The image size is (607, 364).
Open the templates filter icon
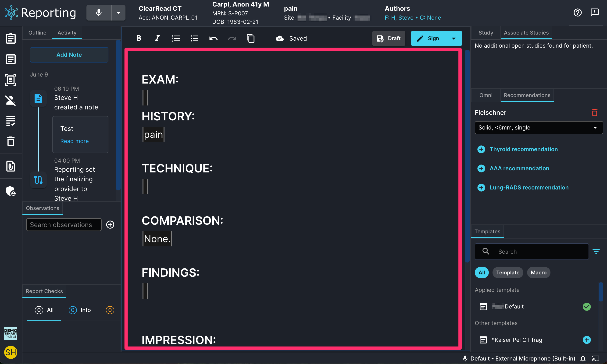coord(596,251)
